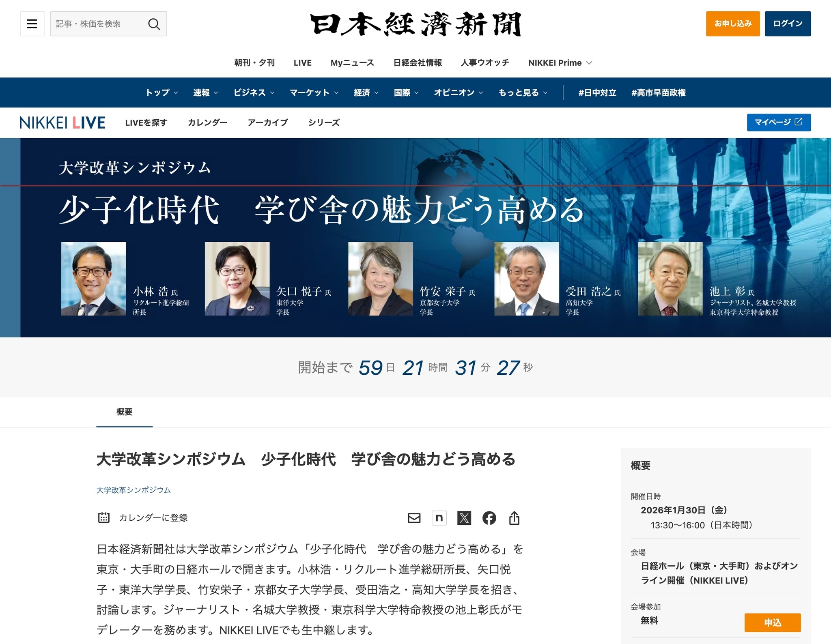Click photo of 矢口 悦子
831x644 pixels.
click(237, 279)
